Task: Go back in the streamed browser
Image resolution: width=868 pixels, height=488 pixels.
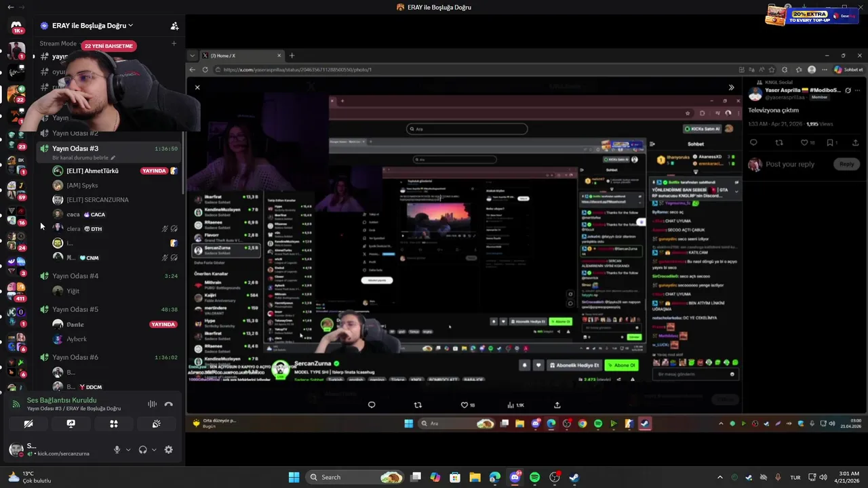Action: click(x=193, y=70)
